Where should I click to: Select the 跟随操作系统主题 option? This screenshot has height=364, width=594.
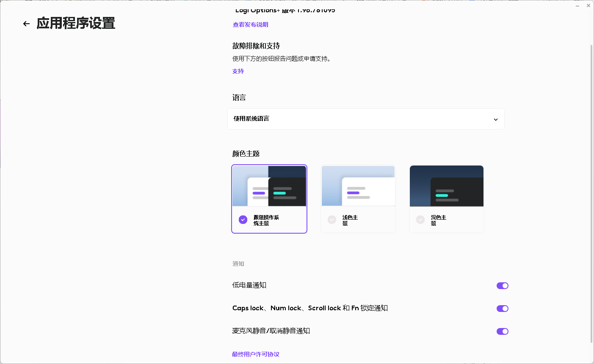(269, 199)
